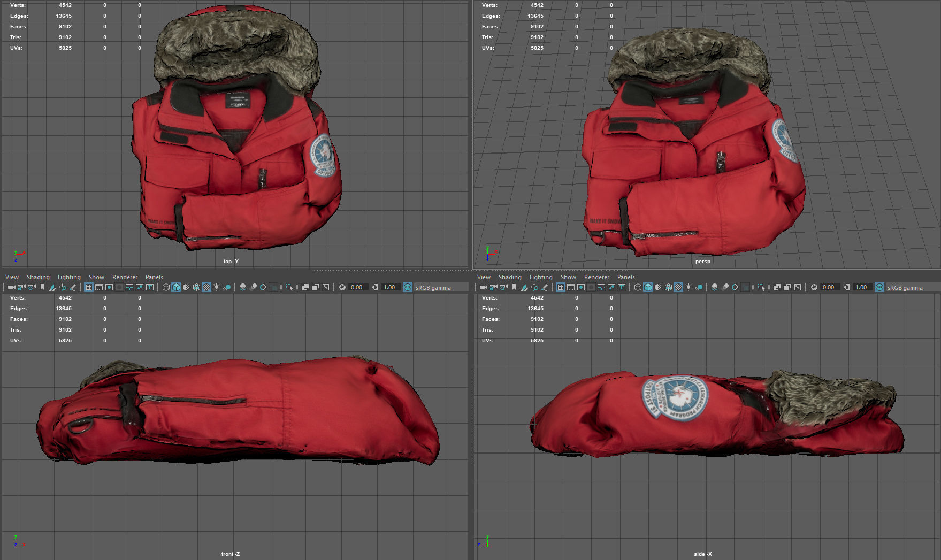Toggle Motion Blur icon in front -Z panel
941x560 pixels.
(253, 287)
